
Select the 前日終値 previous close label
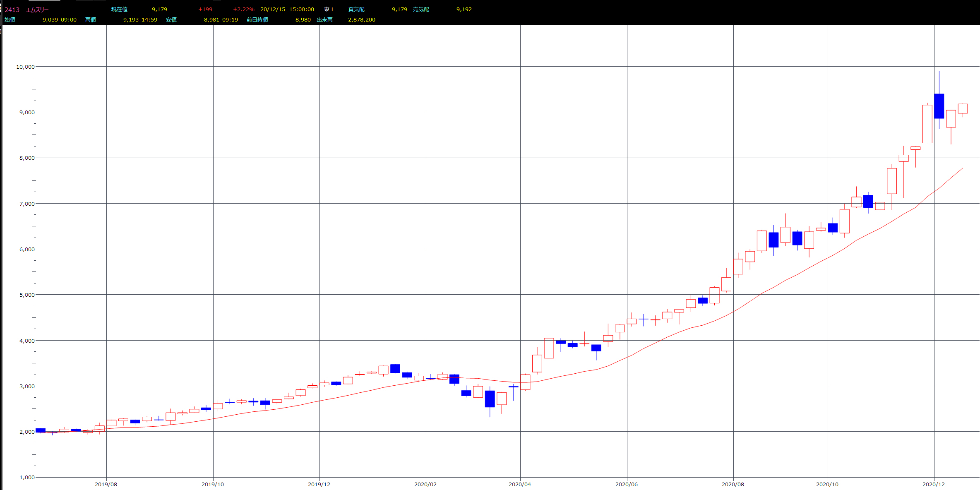[257, 19]
